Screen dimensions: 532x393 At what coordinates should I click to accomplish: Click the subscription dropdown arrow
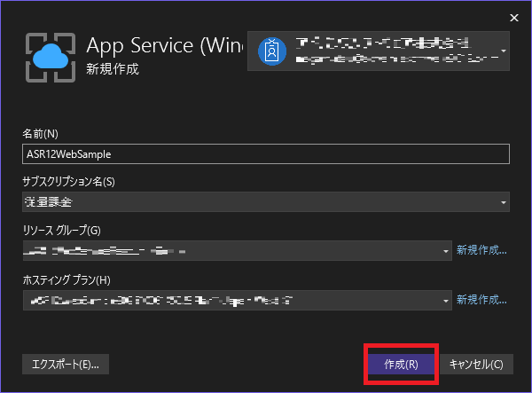(x=504, y=202)
